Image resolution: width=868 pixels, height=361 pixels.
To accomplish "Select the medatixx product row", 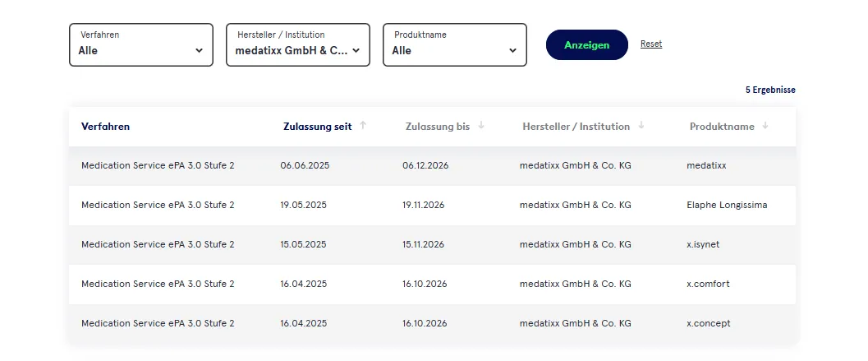I will point(432,166).
